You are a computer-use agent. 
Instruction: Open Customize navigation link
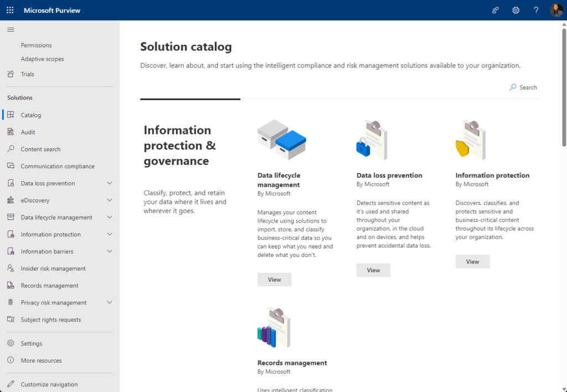[x=49, y=384]
